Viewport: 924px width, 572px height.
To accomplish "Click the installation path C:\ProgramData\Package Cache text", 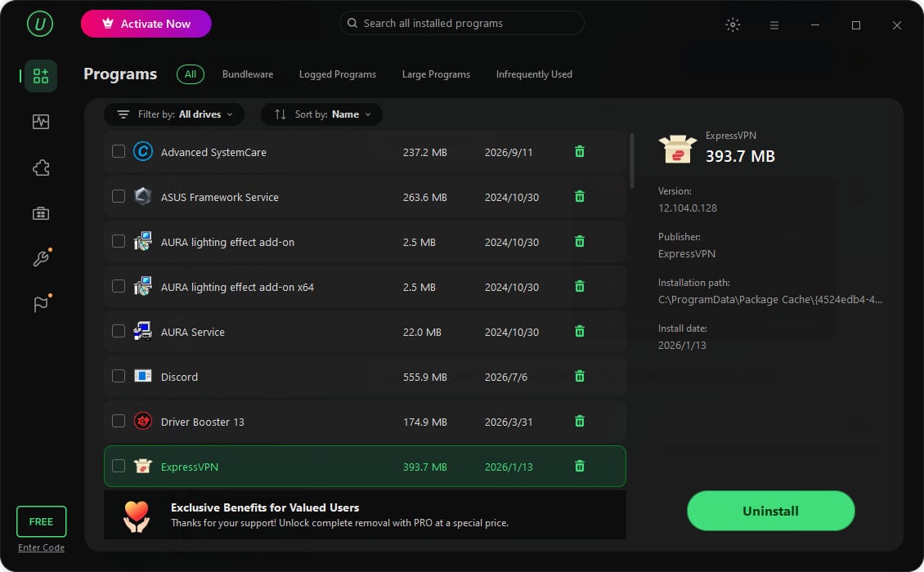I will click(x=770, y=299).
